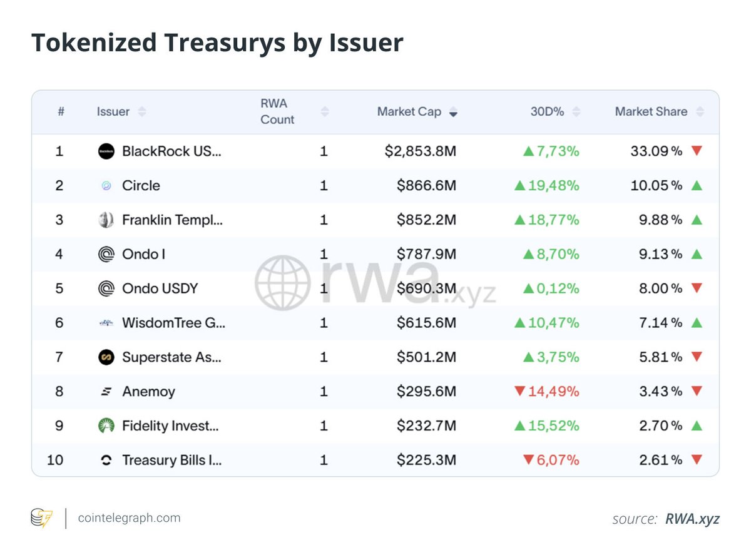751x560 pixels.
Task: Click the WisdomTree logo icon
Action: click(106, 323)
